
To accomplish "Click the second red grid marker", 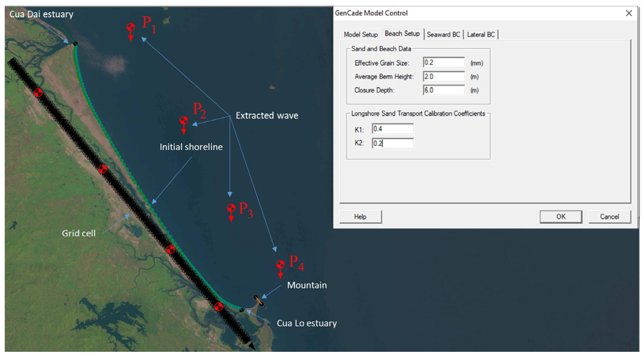I will [103, 169].
